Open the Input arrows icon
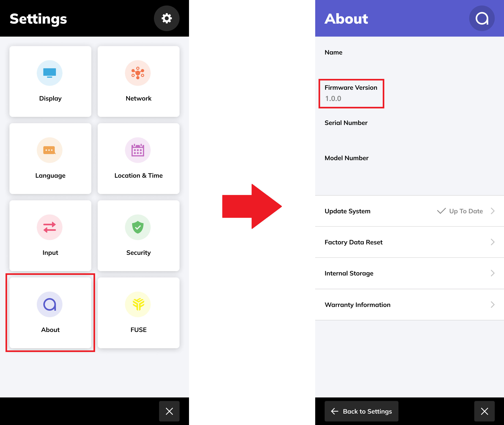This screenshot has height=425, width=504. [x=49, y=227]
